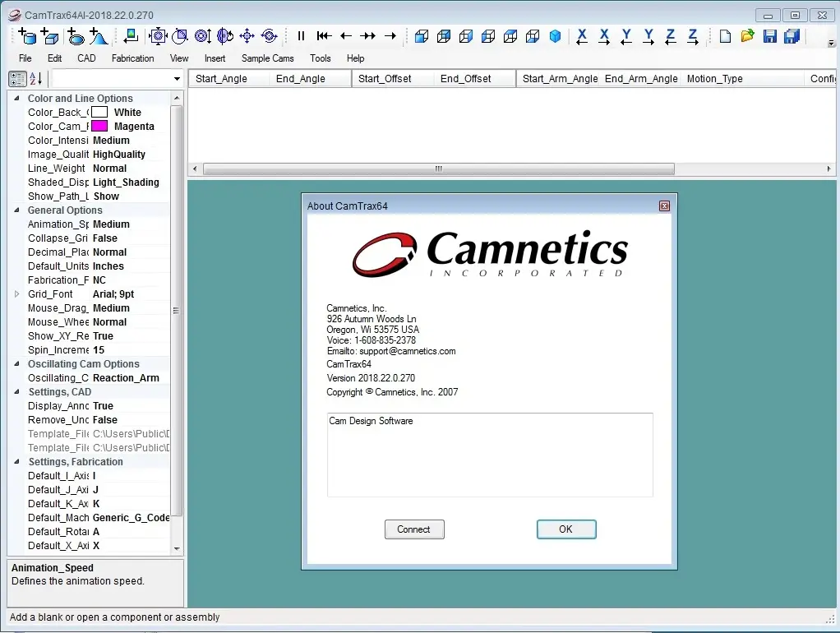Click the property grid vertical scrollbar down arrow
Viewport: 840px width, 633px height.
click(176, 548)
